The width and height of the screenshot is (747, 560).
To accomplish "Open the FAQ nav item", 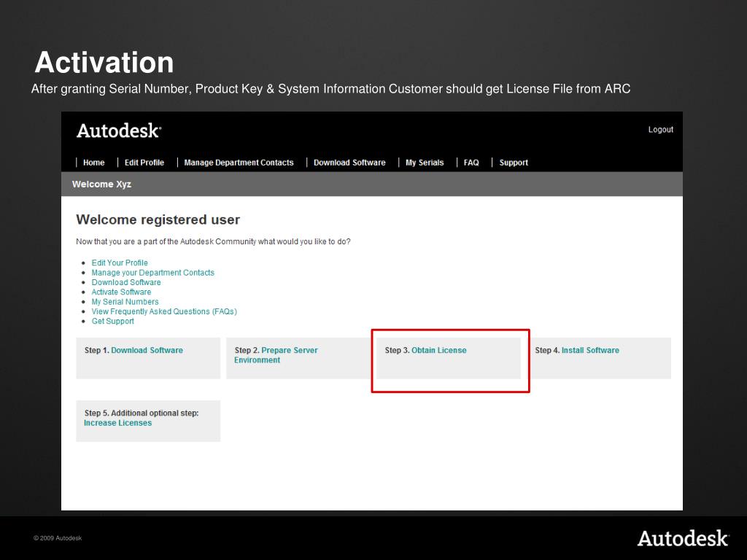I will (471, 163).
